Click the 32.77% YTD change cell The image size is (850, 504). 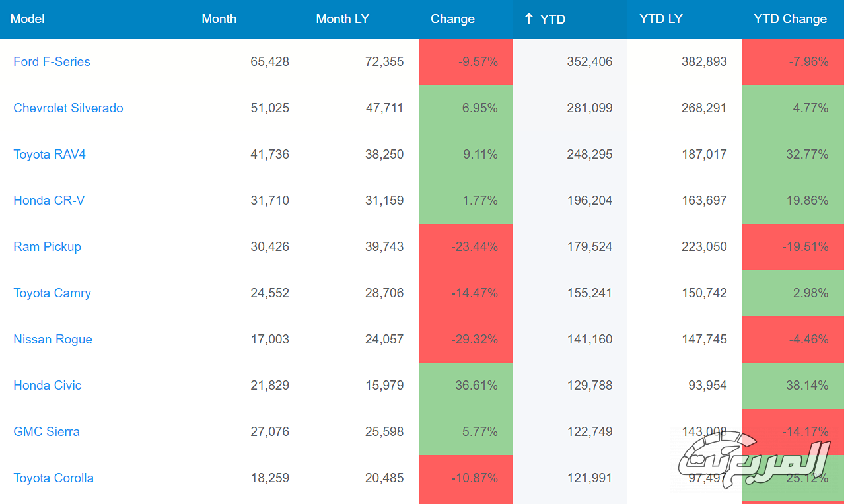pyautogui.click(x=793, y=155)
